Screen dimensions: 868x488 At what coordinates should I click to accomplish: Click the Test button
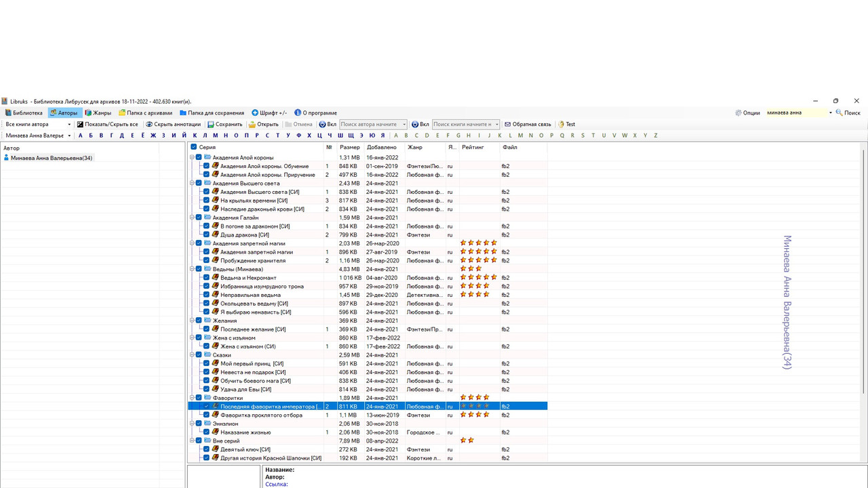coord(567,125)
